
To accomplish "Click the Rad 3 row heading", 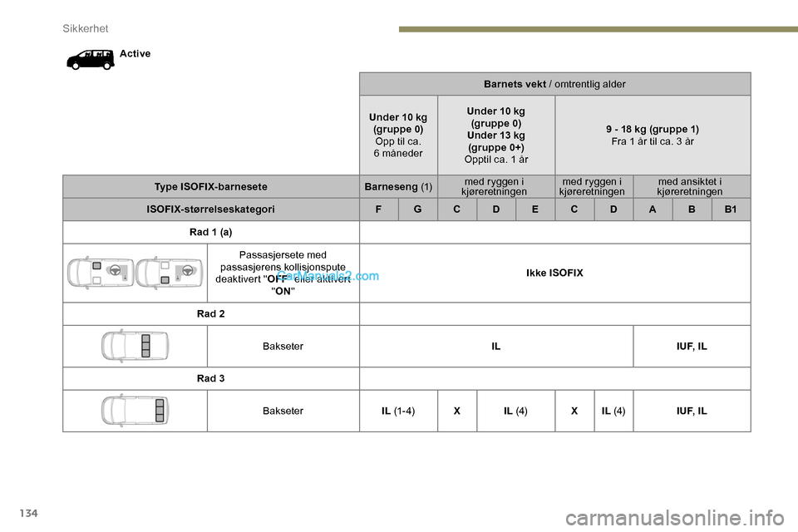I will pos(210,378).
